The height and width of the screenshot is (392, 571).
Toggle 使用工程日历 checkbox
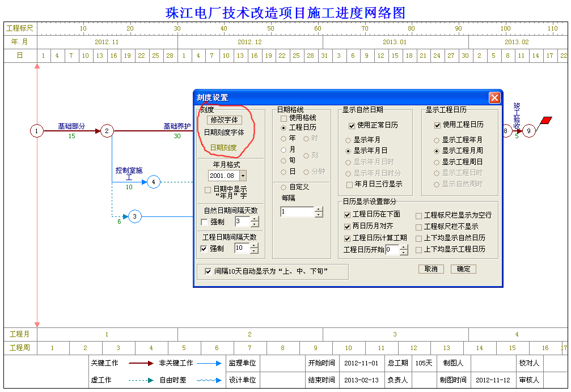point(437,125)
